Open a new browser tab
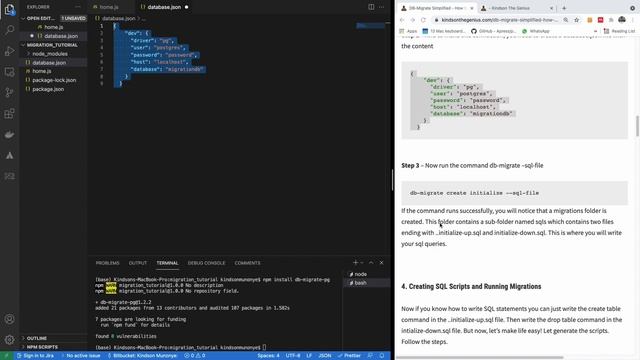 coord(564,8)
